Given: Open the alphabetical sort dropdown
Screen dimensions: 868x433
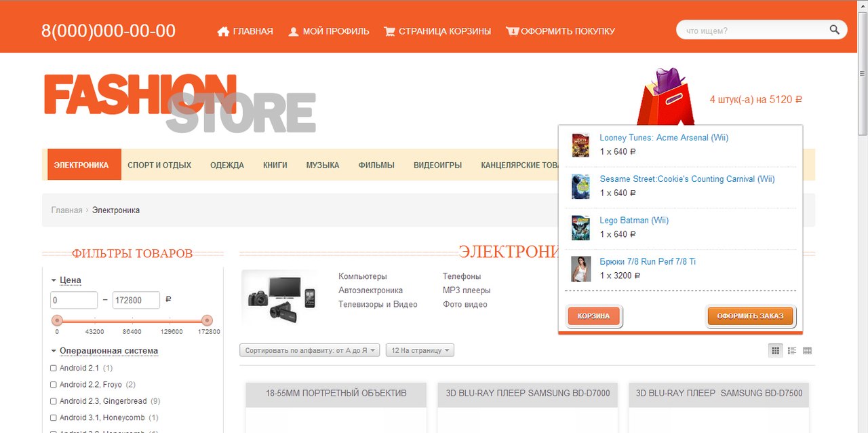Looking at the screenshot, I should click(x=309, y=350).
